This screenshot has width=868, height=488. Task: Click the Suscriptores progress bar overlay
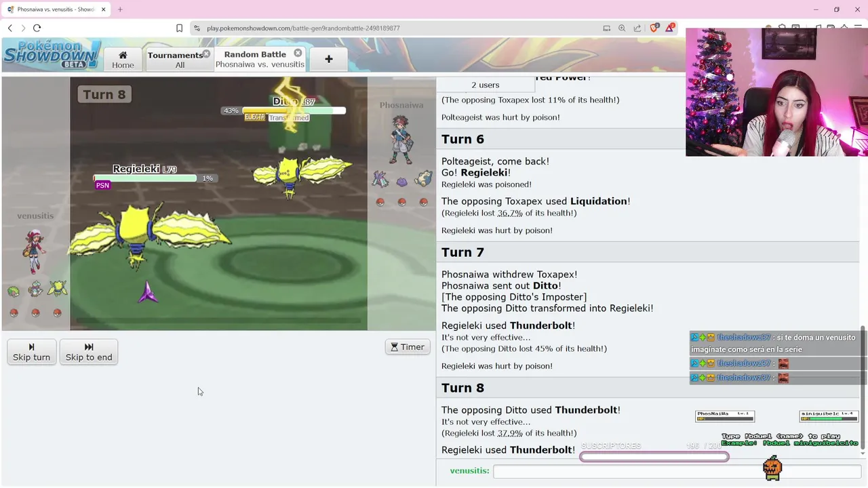tap(654, 457)
